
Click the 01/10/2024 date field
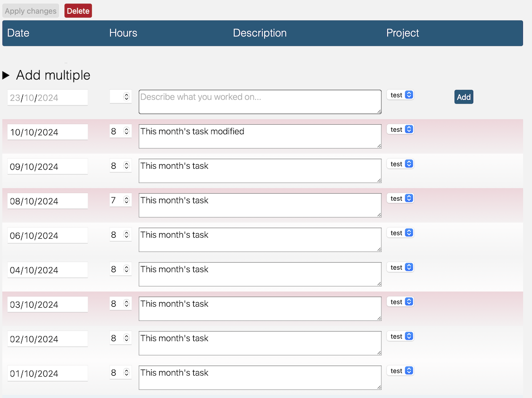[x=48, y=373]
